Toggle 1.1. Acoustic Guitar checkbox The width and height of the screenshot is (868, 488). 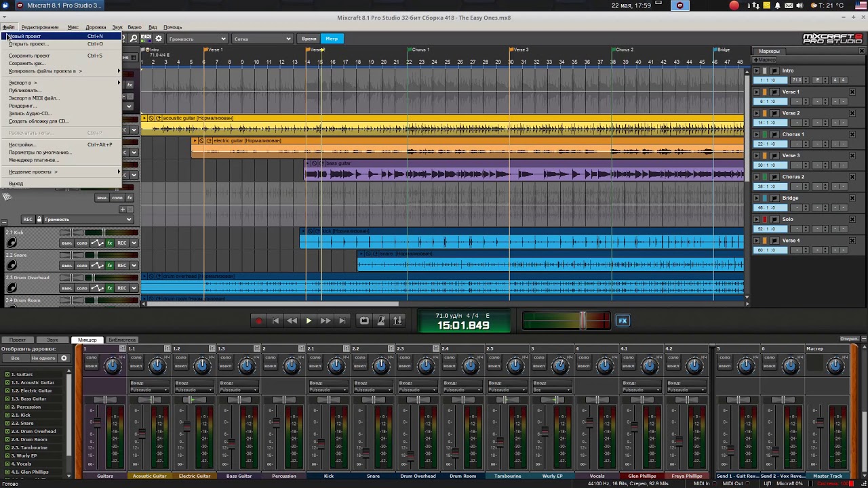click(7, 382)
